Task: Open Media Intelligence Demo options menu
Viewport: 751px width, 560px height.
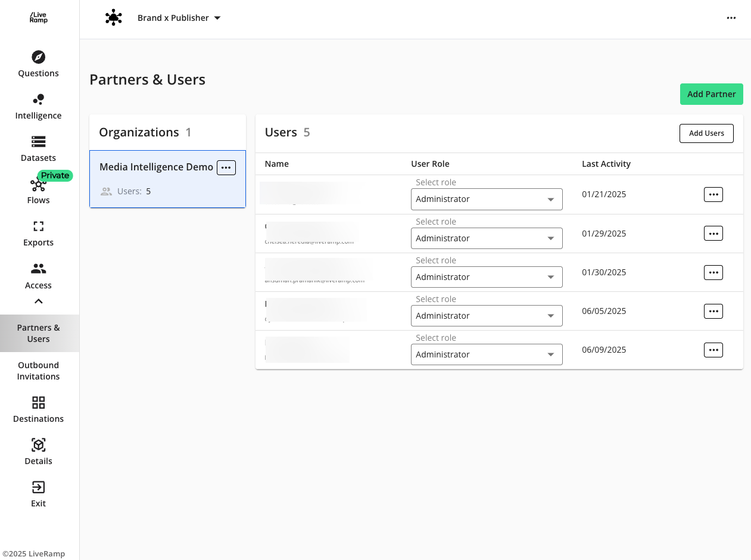Action: tap(226, 168)
